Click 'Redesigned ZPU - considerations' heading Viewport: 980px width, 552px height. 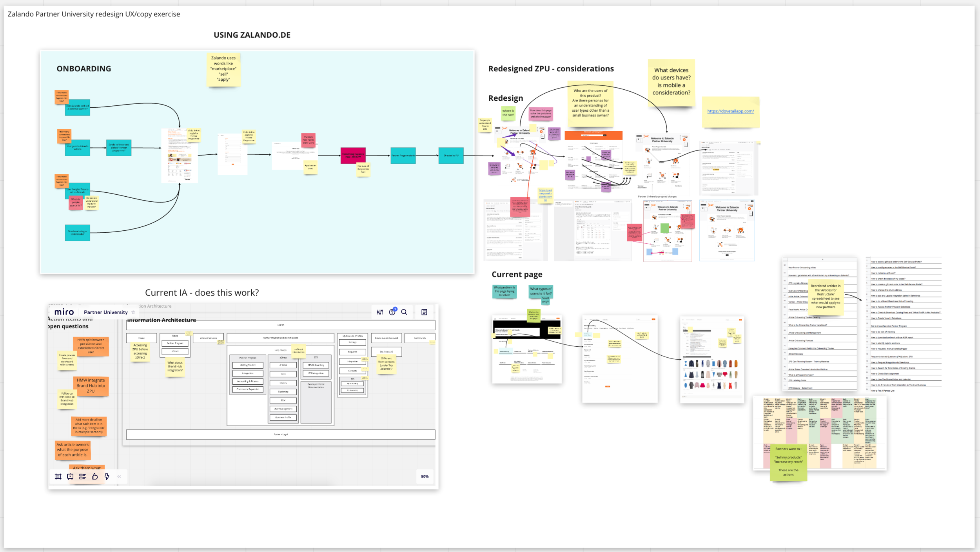pyautogui.click(x=551, y=69)
